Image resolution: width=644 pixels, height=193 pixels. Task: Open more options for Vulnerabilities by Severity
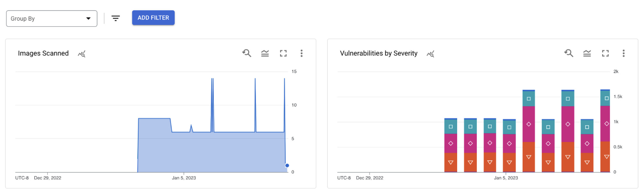click(624, 53)
